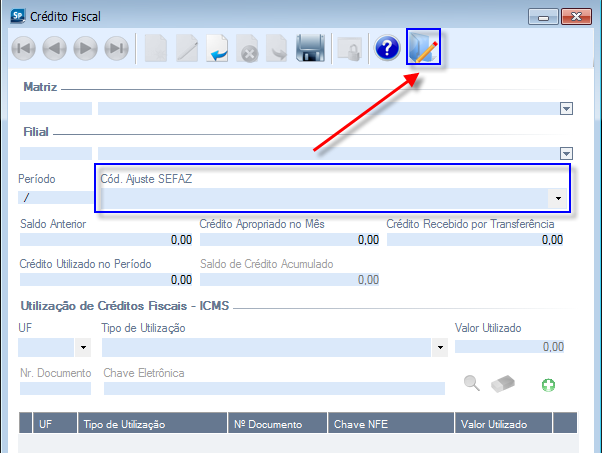Click the cancel document icon with the X

(248, 48)
